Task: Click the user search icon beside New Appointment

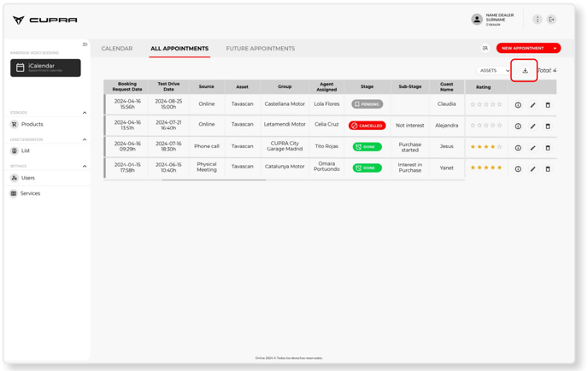Action: tap(485, 49)
